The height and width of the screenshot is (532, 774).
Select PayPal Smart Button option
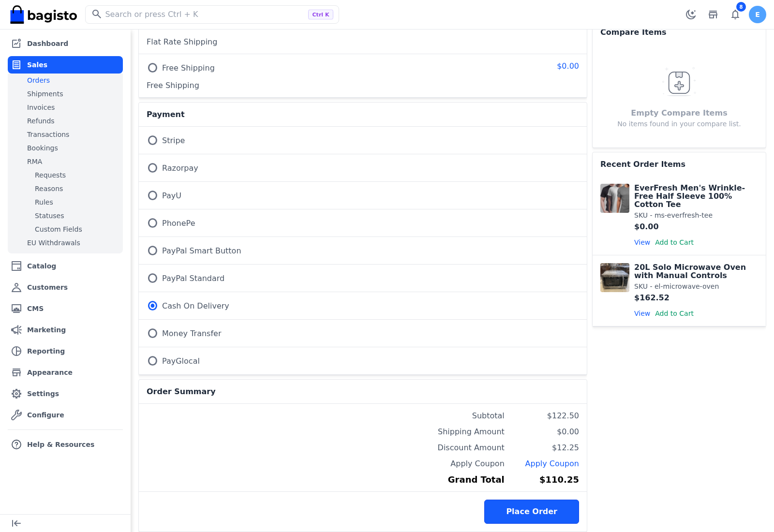[x=152, y=251]
